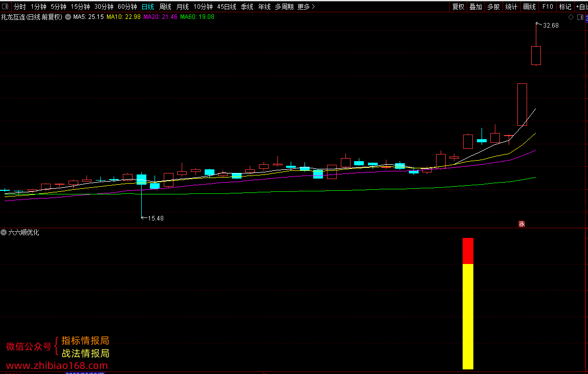Click the MA5: 25.15 label
The height and width of the screenshot is (374, 588).
89,17
